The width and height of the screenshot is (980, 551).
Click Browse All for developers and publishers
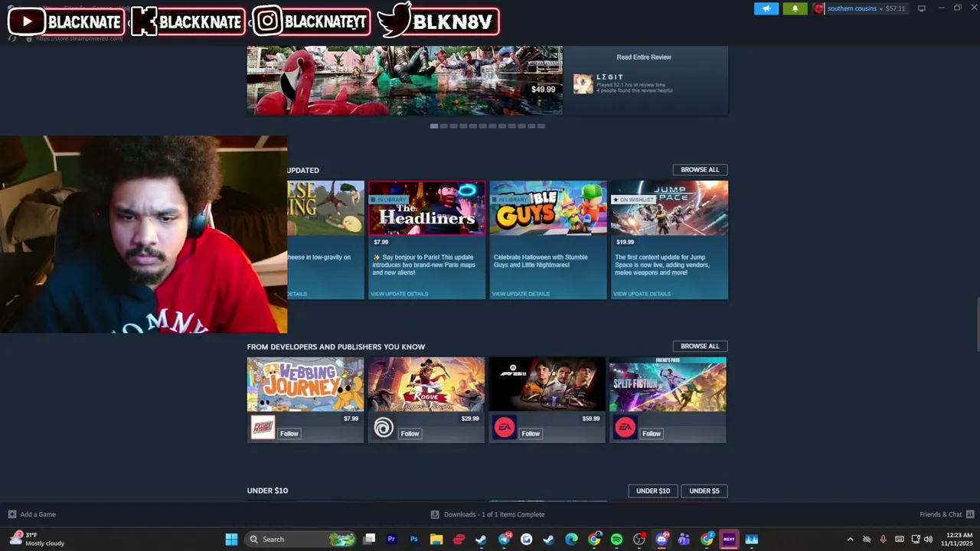(x=700, y=346)
